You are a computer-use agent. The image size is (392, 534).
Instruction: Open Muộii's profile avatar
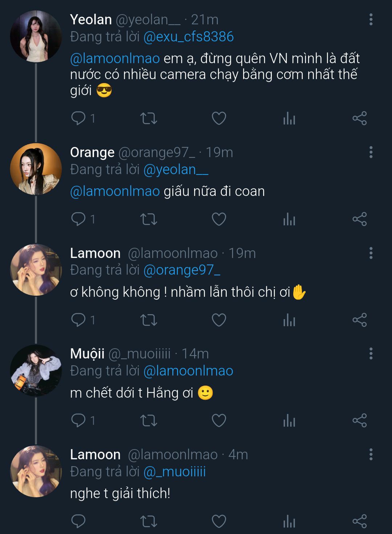point(36,370)
